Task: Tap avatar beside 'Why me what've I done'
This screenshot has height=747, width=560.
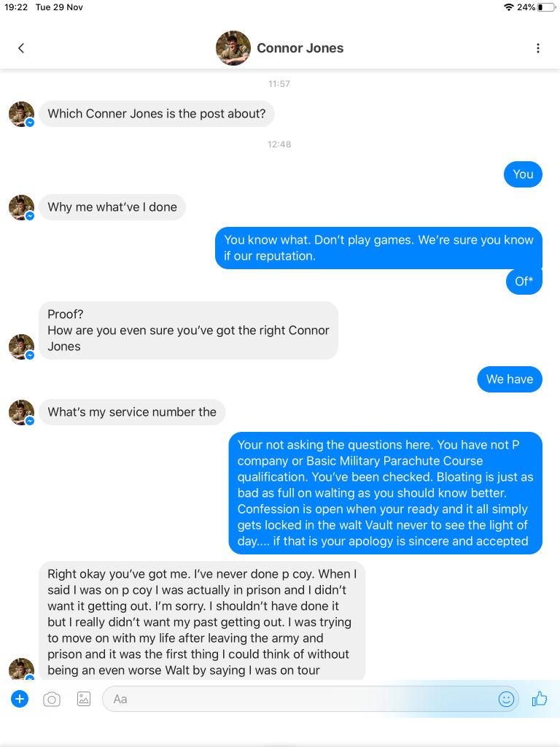Action: 21,207
